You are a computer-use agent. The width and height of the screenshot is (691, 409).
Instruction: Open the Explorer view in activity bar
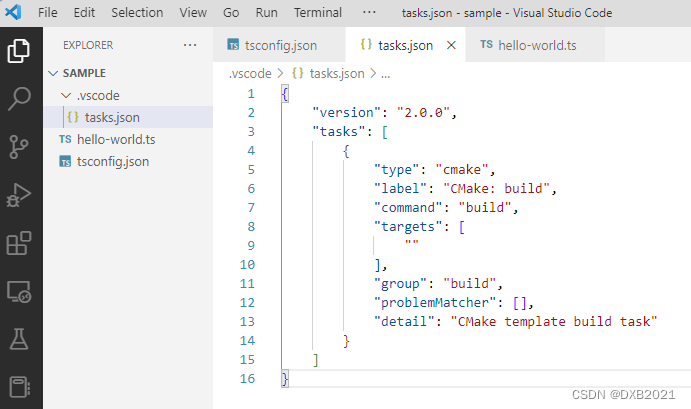point(19,50)
